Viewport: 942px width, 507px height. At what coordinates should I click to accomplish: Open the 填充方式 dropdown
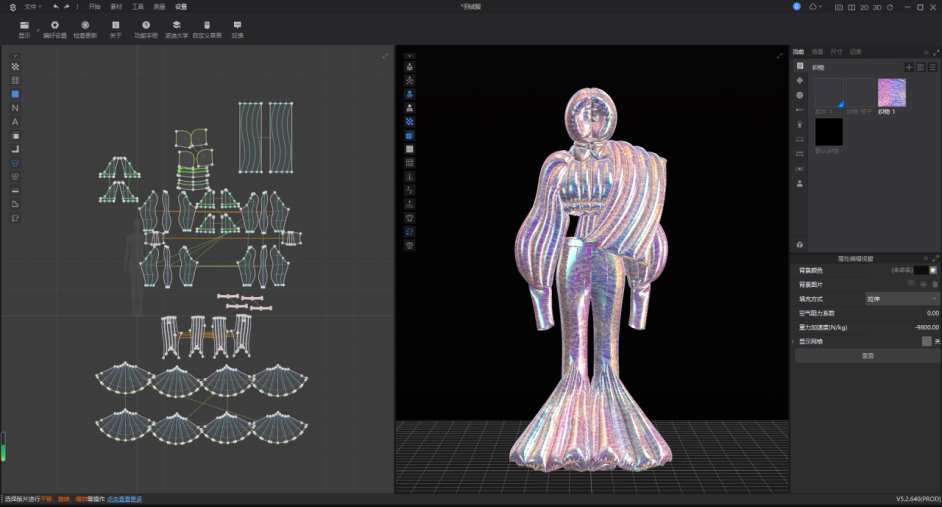tap(902, 298)
